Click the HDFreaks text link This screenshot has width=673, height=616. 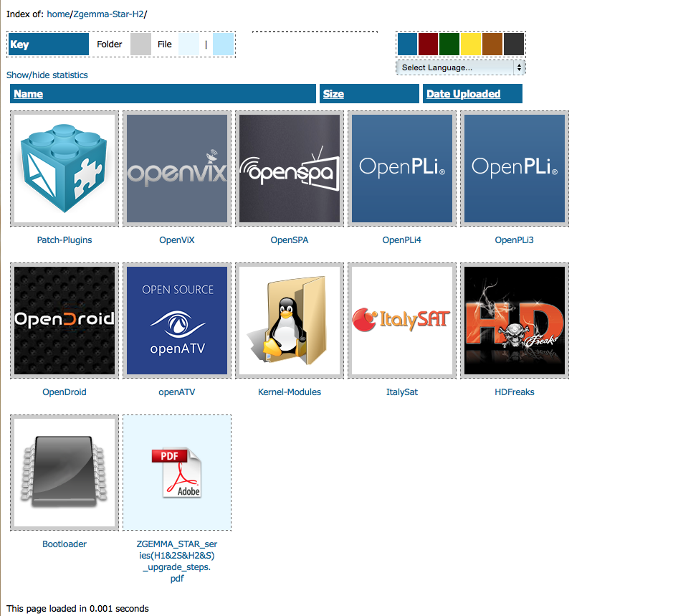(514, 392)
